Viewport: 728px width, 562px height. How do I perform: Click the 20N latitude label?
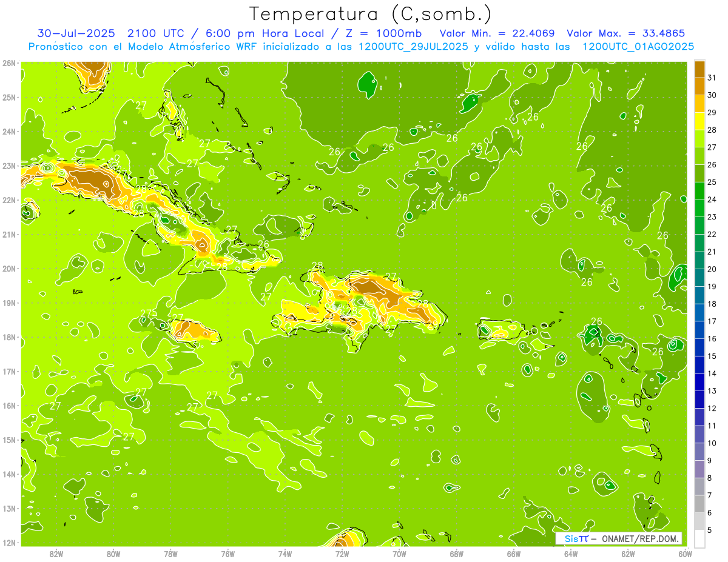[x=9, y=269]
